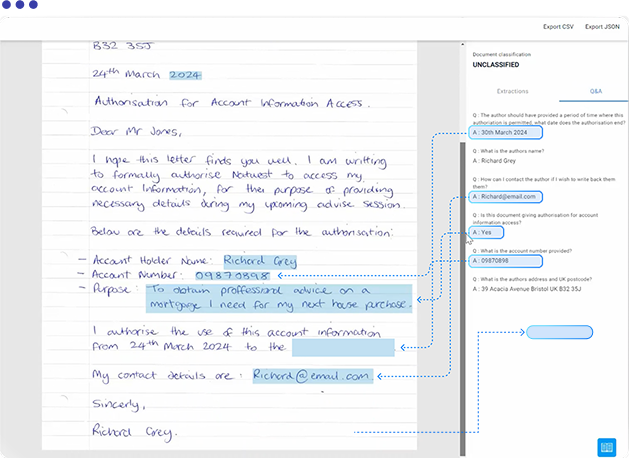Click highlighted handwritten account number 09870898
This screenshot has height=459, width=629.
(230, 274)
